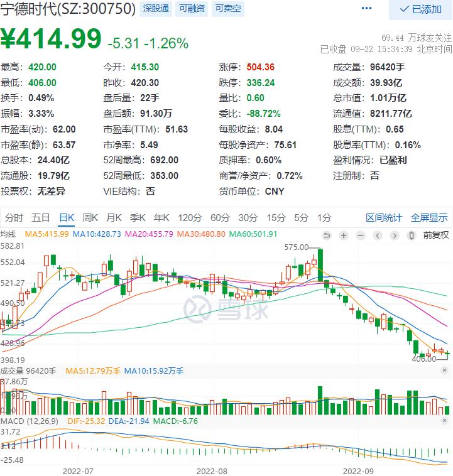This screenshot has height=476, width=453.
Task: Select the 季K chart tab
Action: (138, 218)
